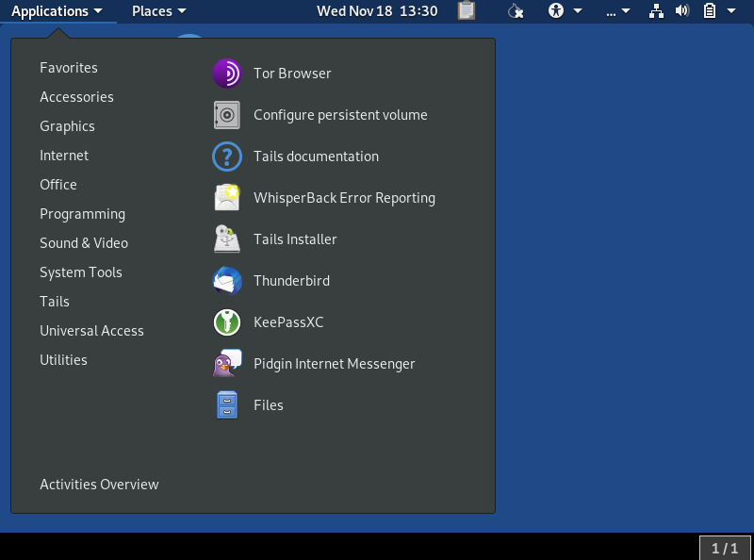The width and height of the screenshot is (754, 560).
Task: Click the date and time clock
Action: (x=377, y=11)
